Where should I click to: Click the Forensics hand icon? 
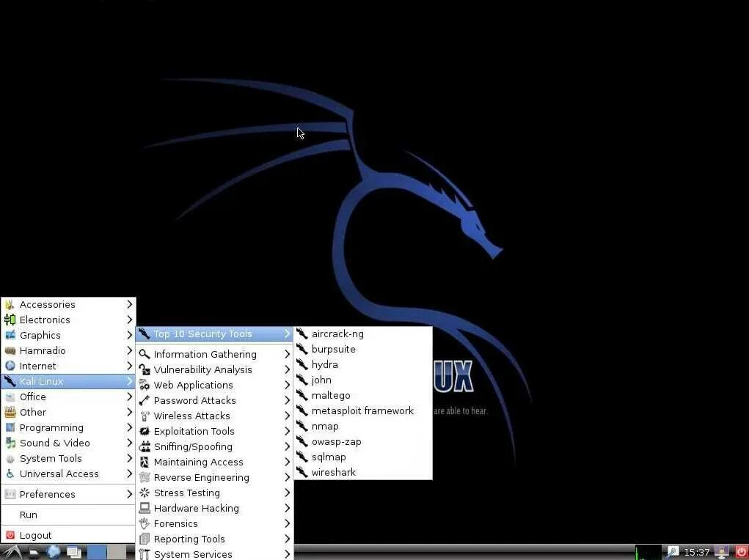tap(145, 523)
